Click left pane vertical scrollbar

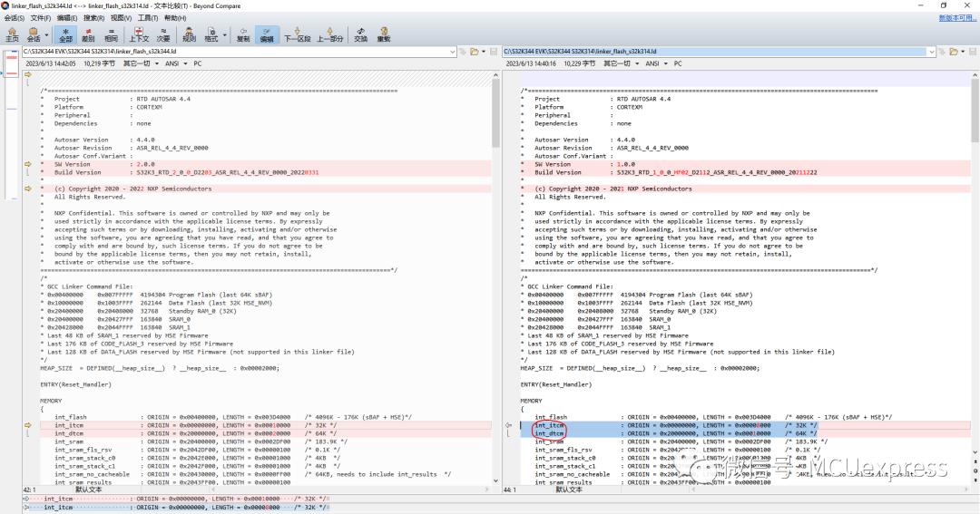pos(496,278)
